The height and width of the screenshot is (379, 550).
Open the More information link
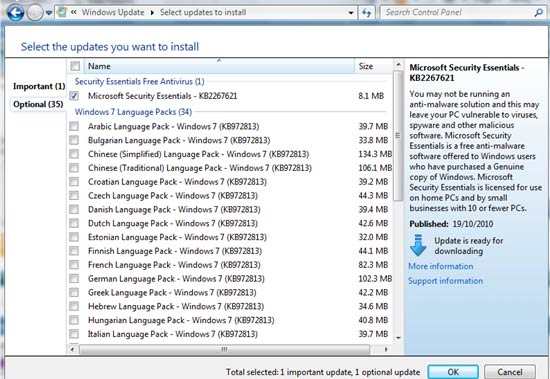click(441, 266)
